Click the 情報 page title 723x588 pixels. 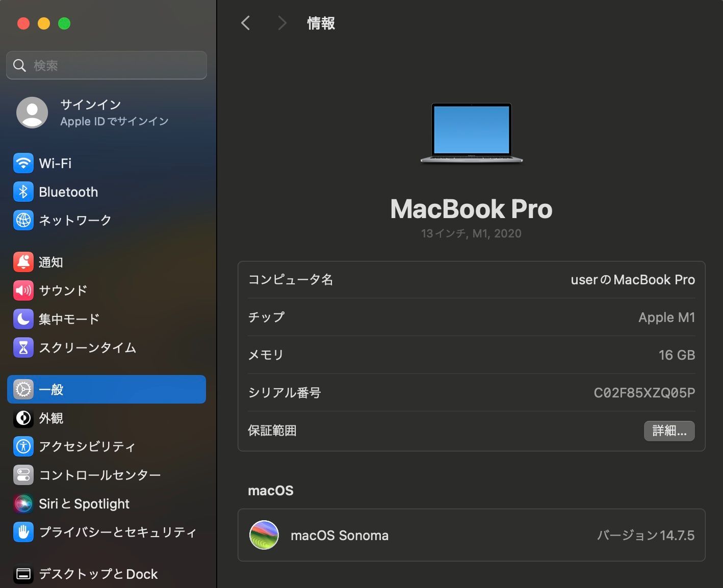click(321, 23)
